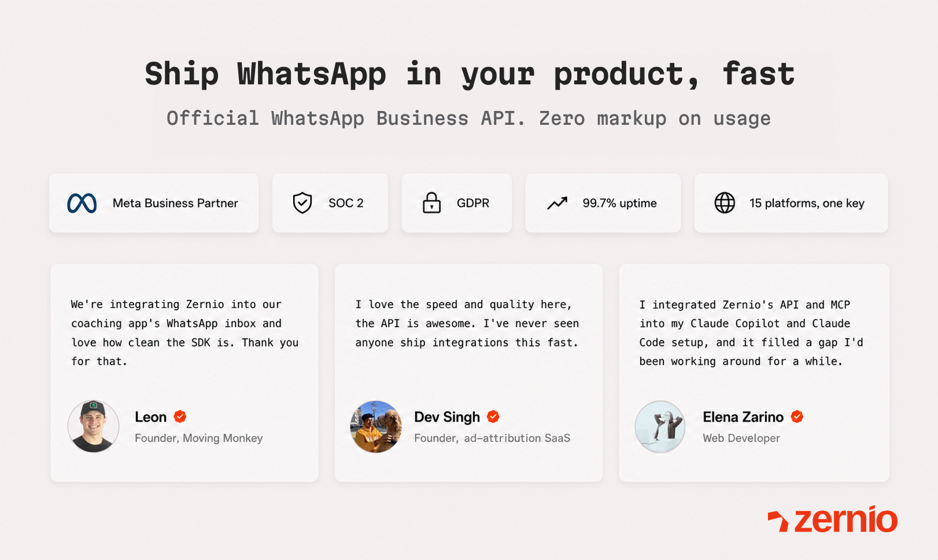Click the subtitle "Official WhatsApp Business API"

(x=346, y=118)
